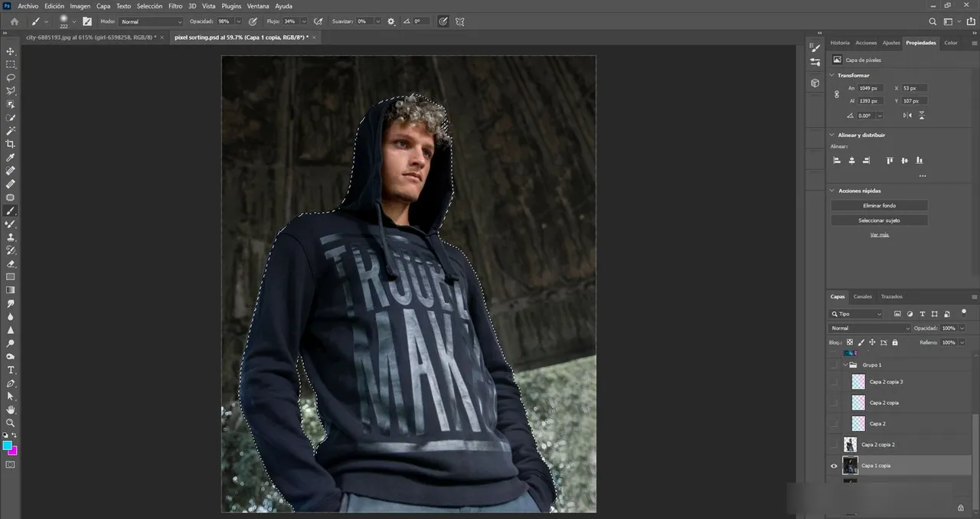This screenshot has width=980, height=519.
Task: Open brush settings panel icon in options bar
Action: (x=87, y=21)
